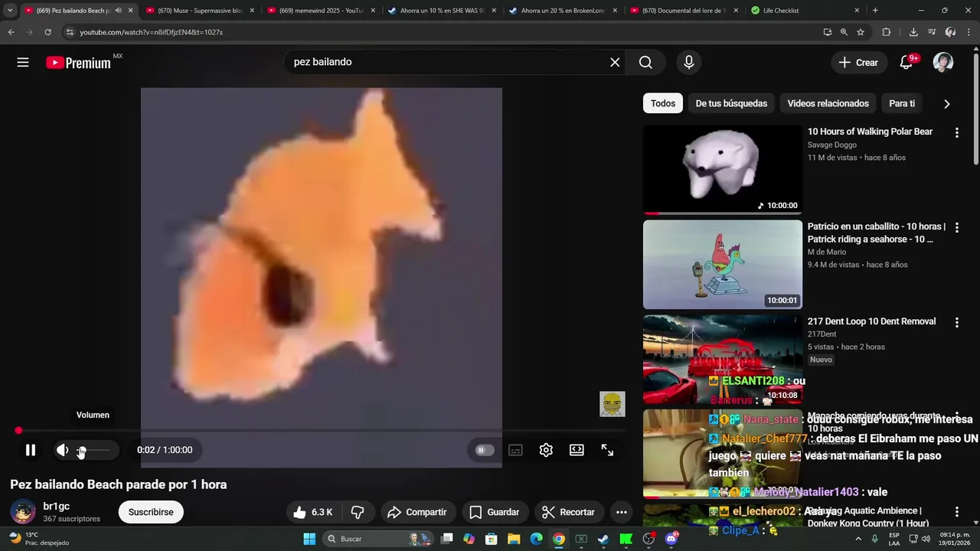
Task: Open the Chrome three-dot menu
Action: (969, 32)
